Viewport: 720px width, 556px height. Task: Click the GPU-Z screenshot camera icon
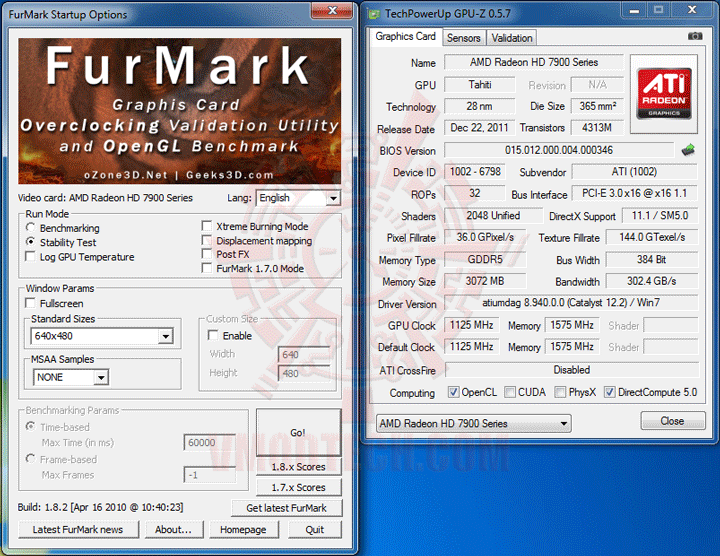click(x=695, y=36)
